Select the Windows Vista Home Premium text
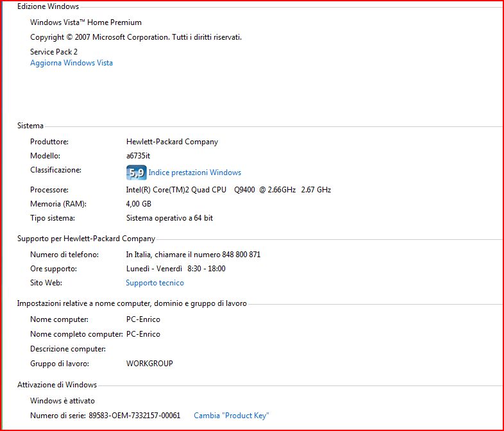 click(86, 22)
